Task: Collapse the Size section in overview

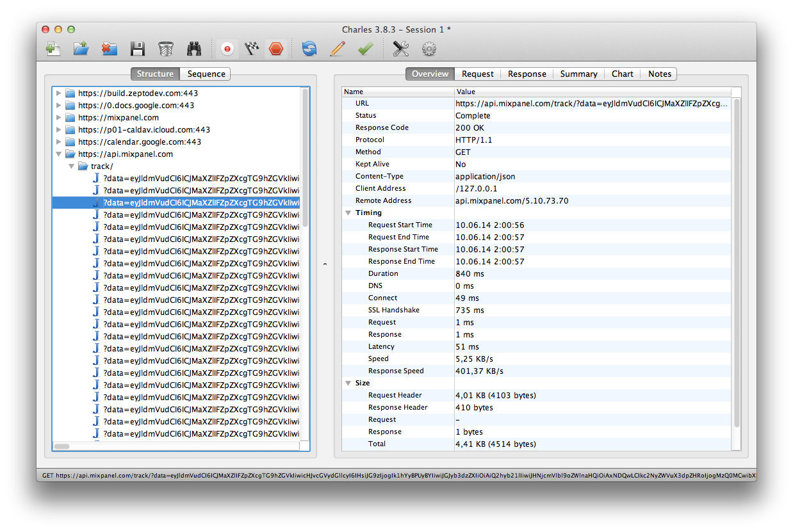Action: 348,383
